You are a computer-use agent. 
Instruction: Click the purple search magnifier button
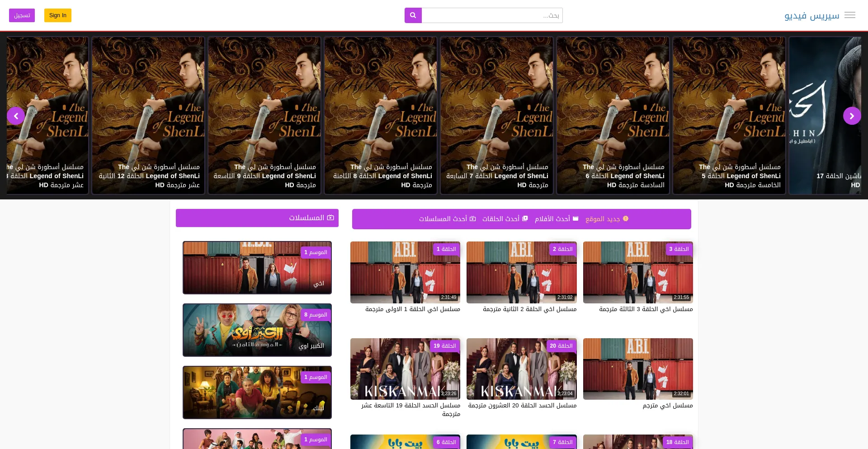(x=413, y=15)
